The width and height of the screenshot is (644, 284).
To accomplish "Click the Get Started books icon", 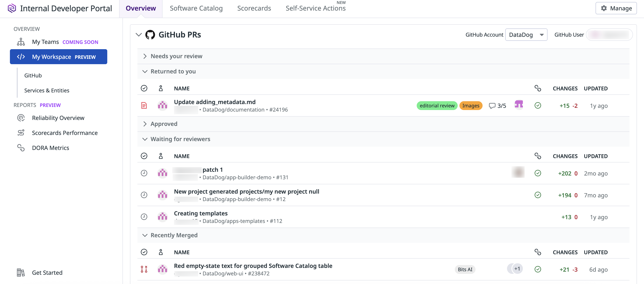I will tap(21, 273).
